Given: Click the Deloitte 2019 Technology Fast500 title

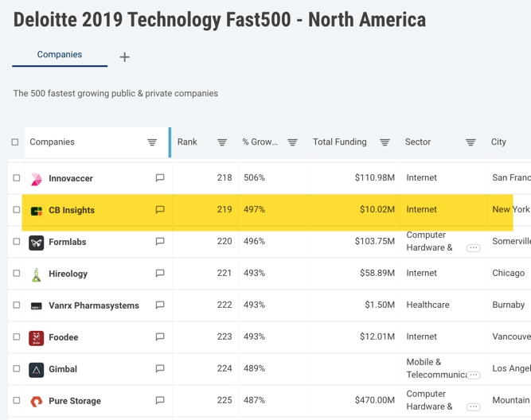Looking at the screenshot, I should [x=220, y=20].
